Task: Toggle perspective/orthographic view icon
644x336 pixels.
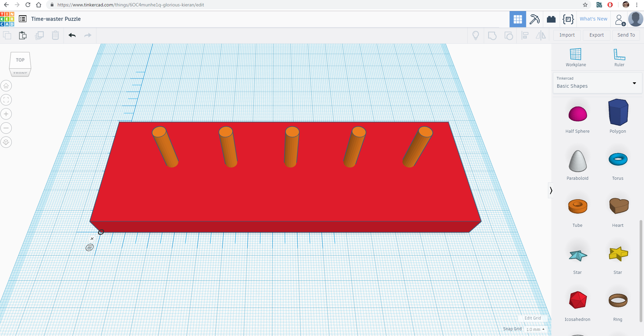Action: tap(6, 142)
